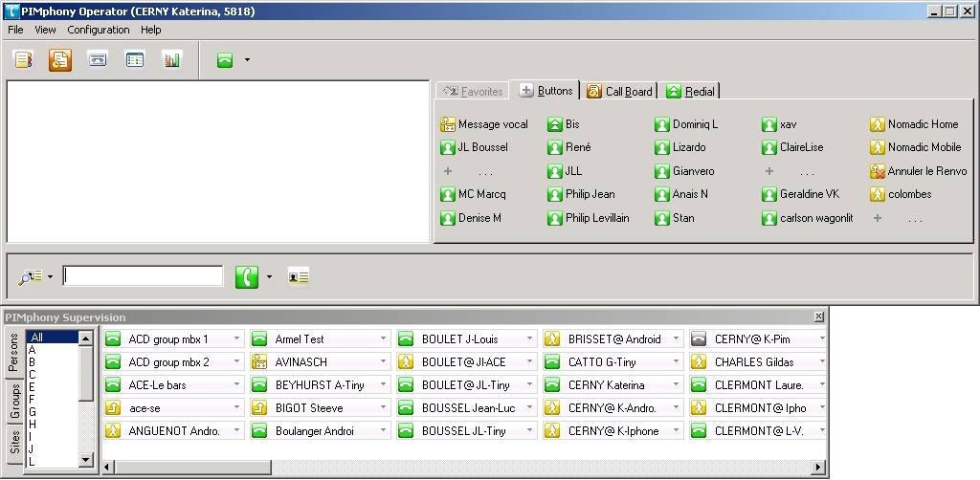The width and height of the screenshot is (980, 480).
Task: Open the Help menu
Action: [150, 30]
